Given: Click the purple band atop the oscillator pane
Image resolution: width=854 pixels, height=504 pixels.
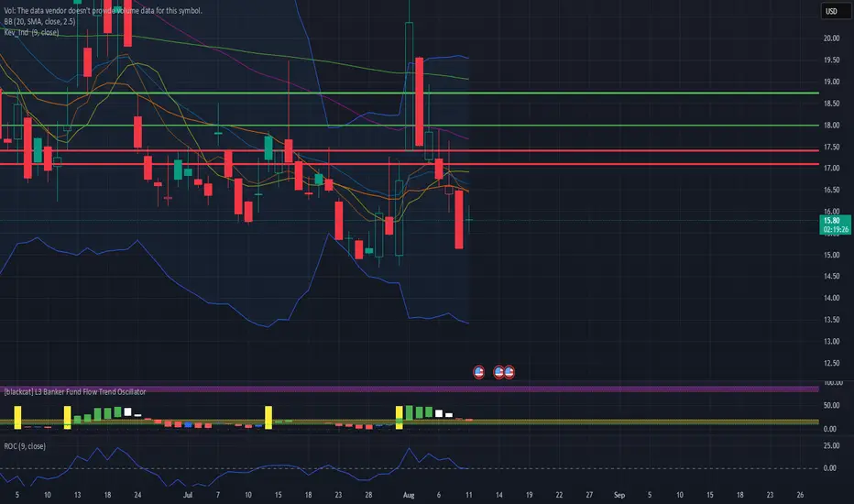Looking at the screenshot, I should tap(410, 389).
